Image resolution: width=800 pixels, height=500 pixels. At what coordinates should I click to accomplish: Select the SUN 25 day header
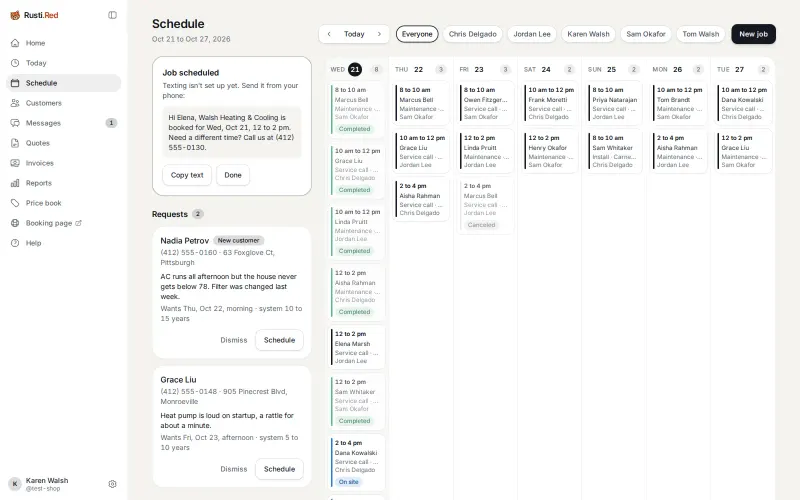click(x=614, y=69)
